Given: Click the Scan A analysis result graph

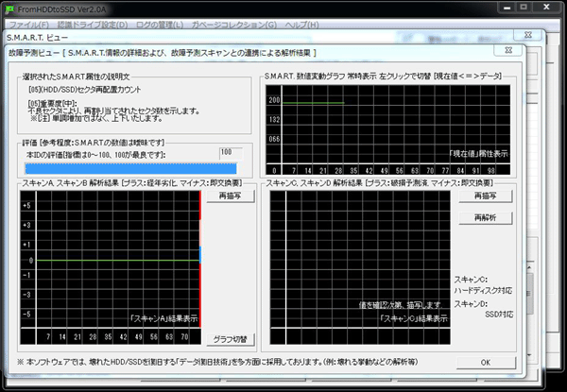Looking at the screenshot, I should [x=111, y=267].
